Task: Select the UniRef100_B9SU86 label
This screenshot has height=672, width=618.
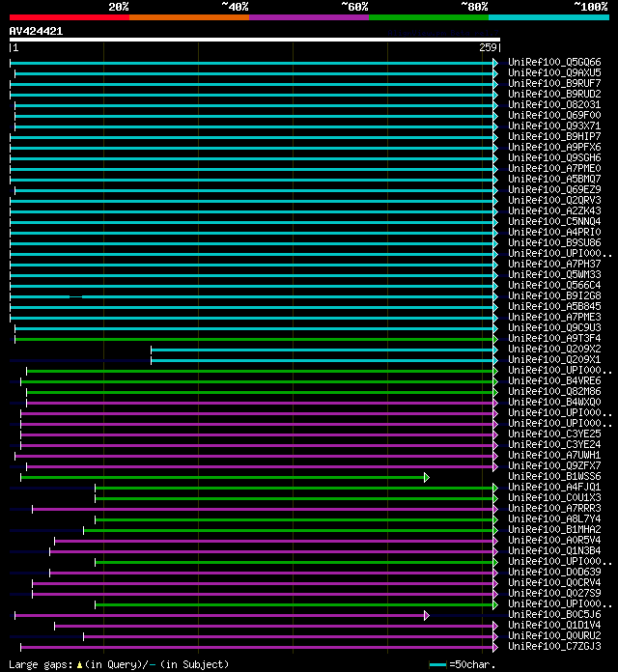Action: (x=554, y=243)
